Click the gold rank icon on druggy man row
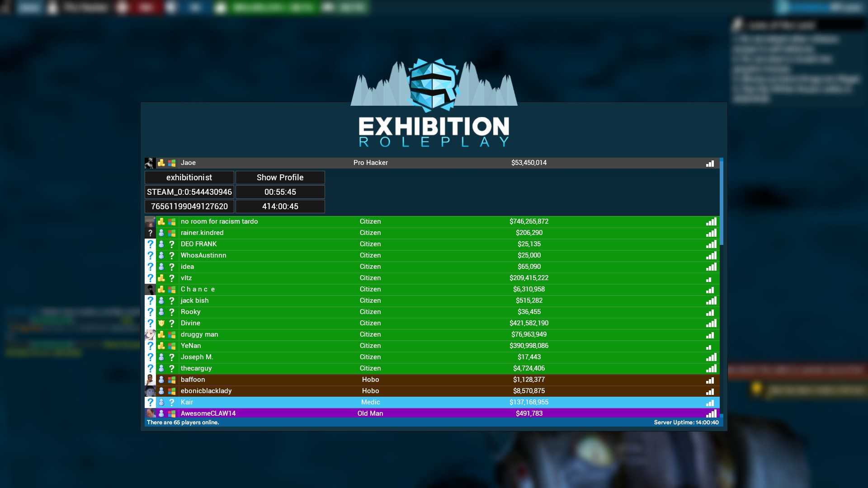Viewport: 868px width, 488px height. (161, 335)
